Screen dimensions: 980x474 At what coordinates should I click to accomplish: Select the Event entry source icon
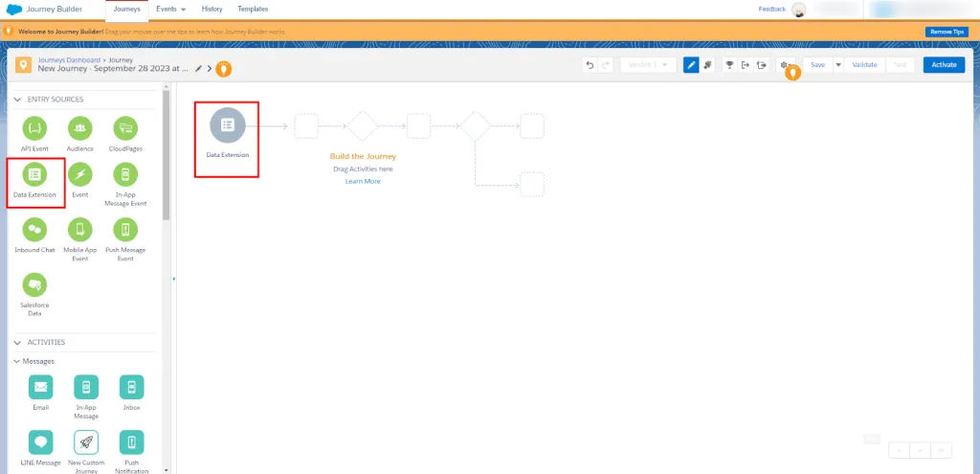pyautogui.click(x=80, y=174)
